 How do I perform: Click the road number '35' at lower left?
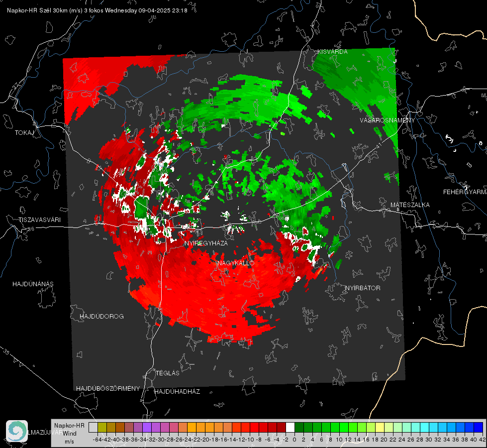(6, 352)
